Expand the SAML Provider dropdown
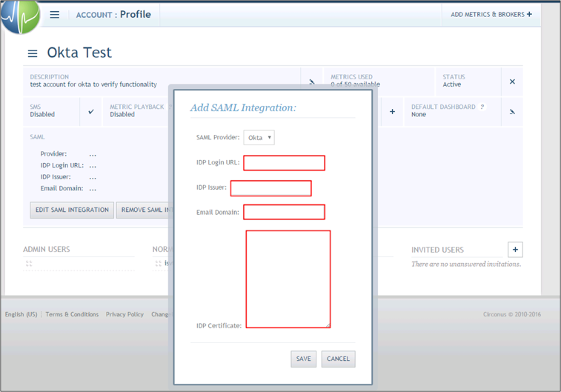 259,138
